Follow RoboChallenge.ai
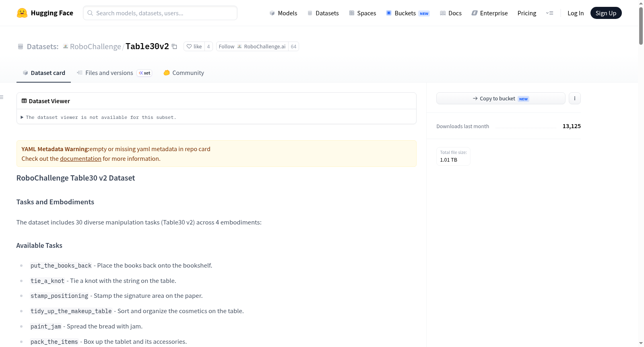The image size is (644, 347). [252, 46]
